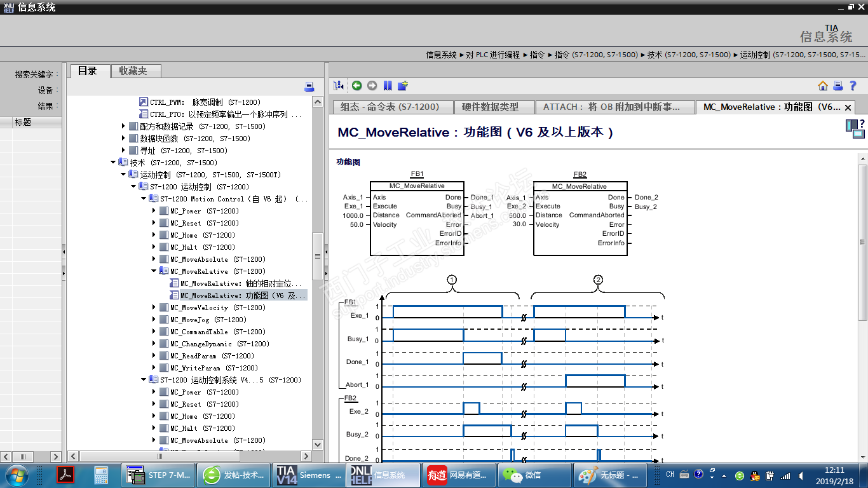This screenshot has width=868, height=488.
Task: Click the 对 PLC 进行编程 breadcrumb link
Action: coord(492,55)
